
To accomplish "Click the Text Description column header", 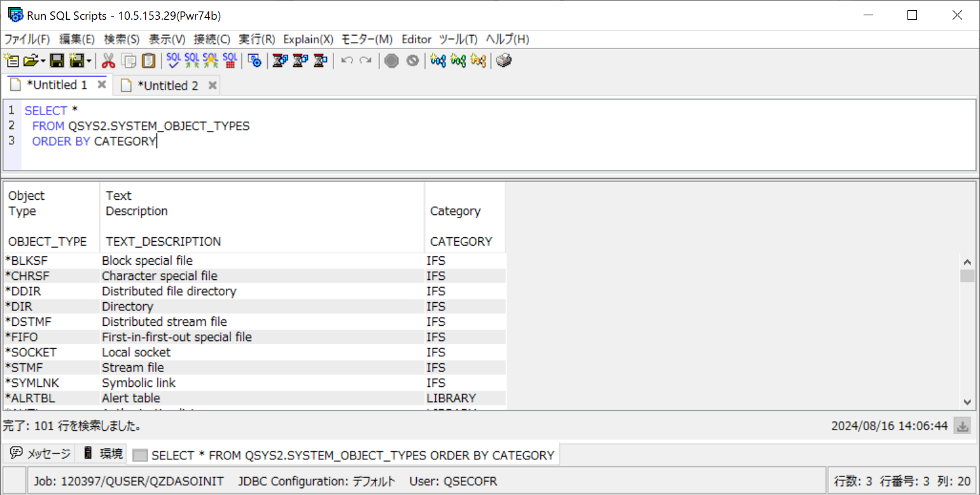I will pyautogui.click(x=262, y=218).
